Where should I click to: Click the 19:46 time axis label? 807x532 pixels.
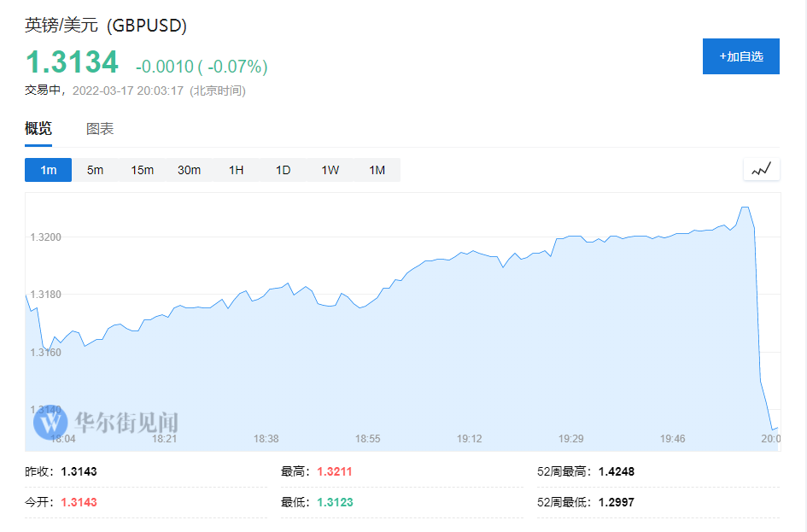[673, 439]
